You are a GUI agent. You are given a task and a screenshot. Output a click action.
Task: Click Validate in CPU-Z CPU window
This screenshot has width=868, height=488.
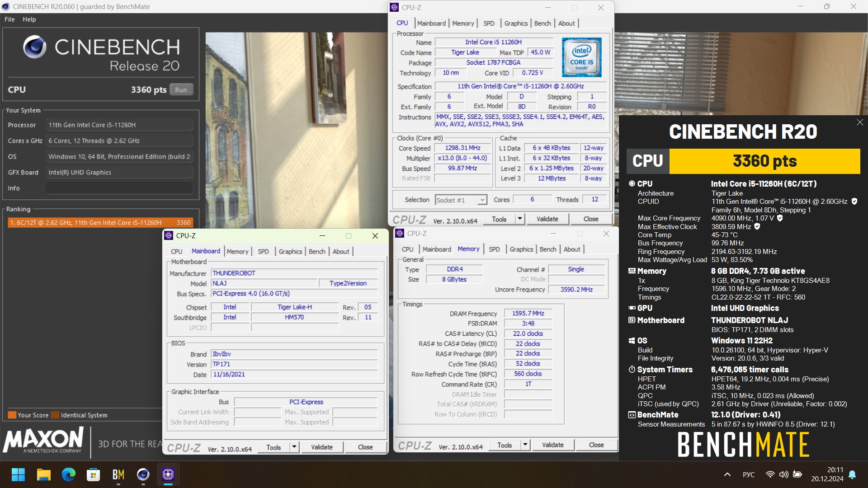pyautogui.click(x=547, y=219)
